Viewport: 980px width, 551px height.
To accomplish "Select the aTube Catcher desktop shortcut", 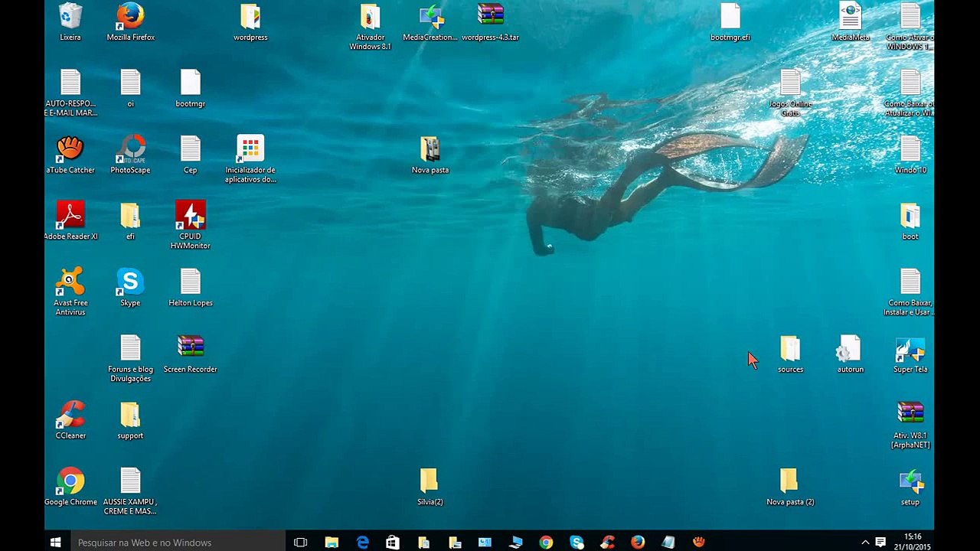I will click(x=70, y=155).
